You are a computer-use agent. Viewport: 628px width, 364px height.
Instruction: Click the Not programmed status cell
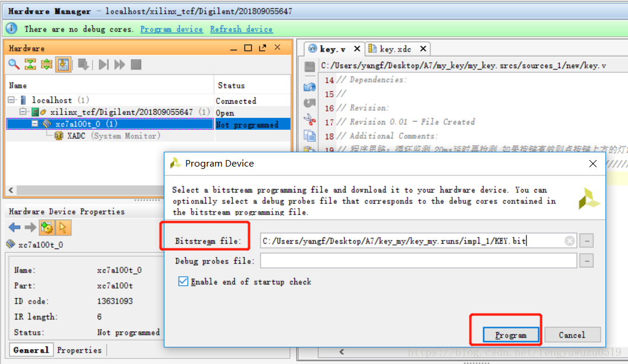click(x=252, y=124)
